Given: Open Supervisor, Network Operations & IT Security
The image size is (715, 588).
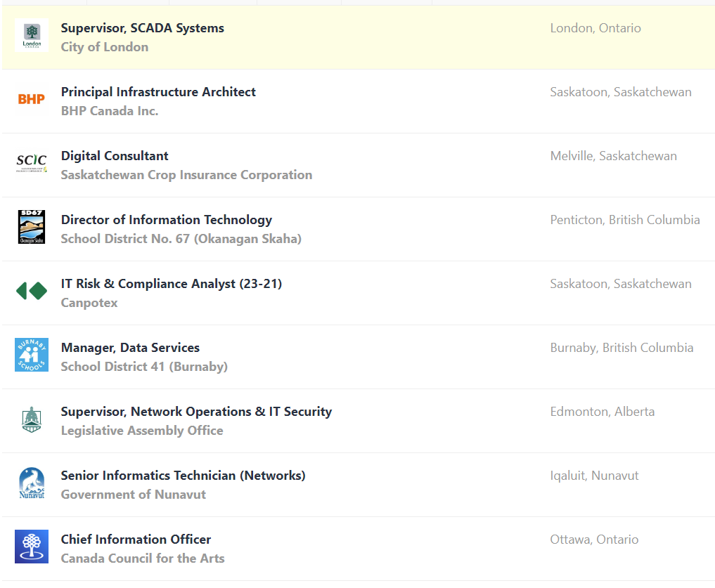Looking at the screenshot, I should click(196, 412).
